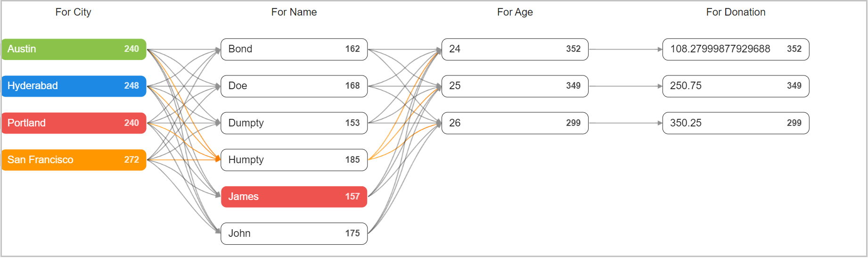Viewport: 868px width, 258px height.
Task: Select the age 26 node
Action: point(515,123)
